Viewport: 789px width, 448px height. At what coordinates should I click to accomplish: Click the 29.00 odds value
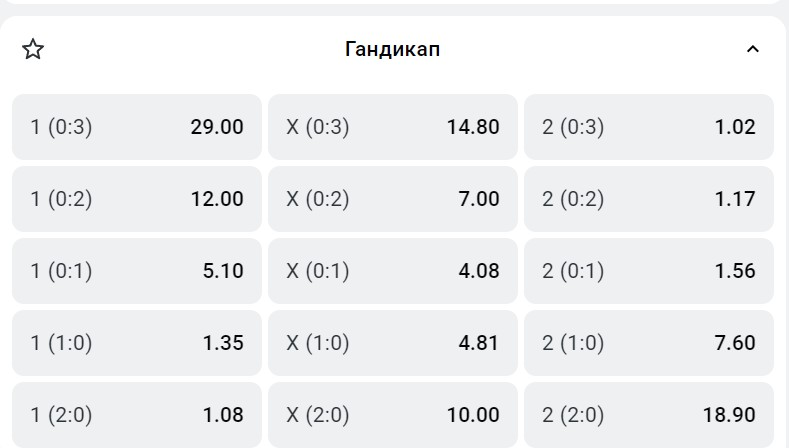[217, 127]
